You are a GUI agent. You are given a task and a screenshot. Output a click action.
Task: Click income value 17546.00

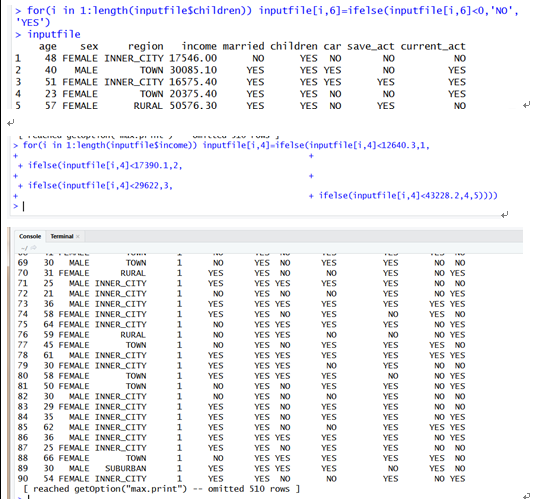(x=193, y=58)
